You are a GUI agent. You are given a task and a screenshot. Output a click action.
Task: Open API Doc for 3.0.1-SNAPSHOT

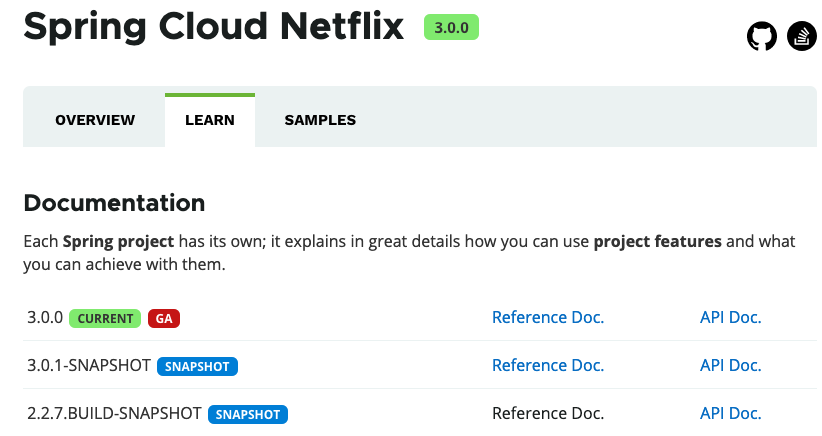point(730,365)
